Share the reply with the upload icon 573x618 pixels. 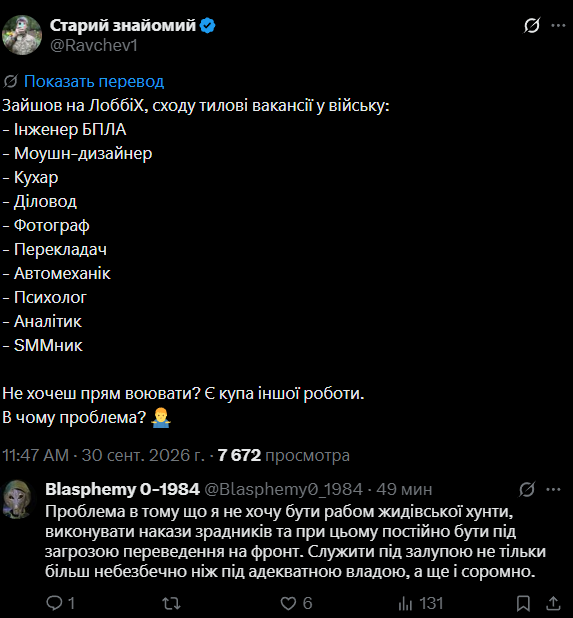553,603
